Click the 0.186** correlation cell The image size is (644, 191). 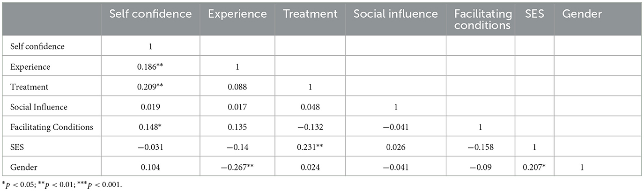tap(150, 66)
